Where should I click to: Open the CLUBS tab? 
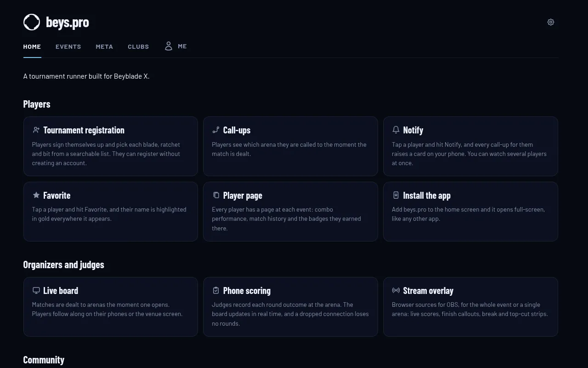click(138, 46)
